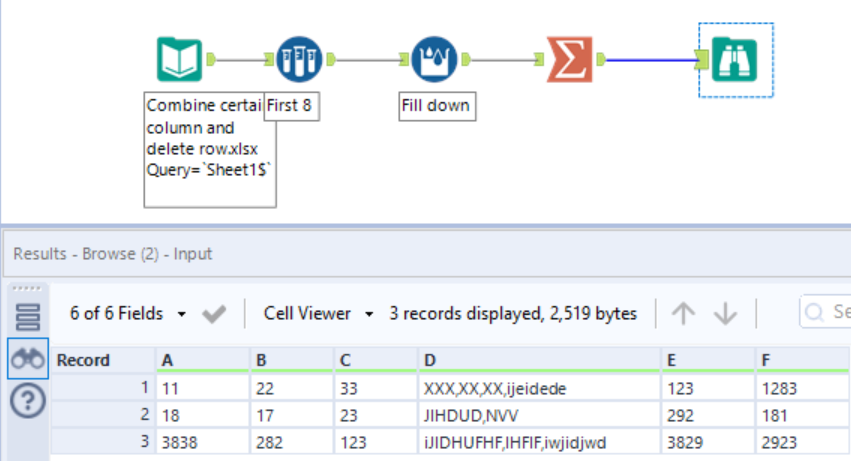Go to previous record with up arrow
This screenshot has height=461, width=851.
point(683,314)
